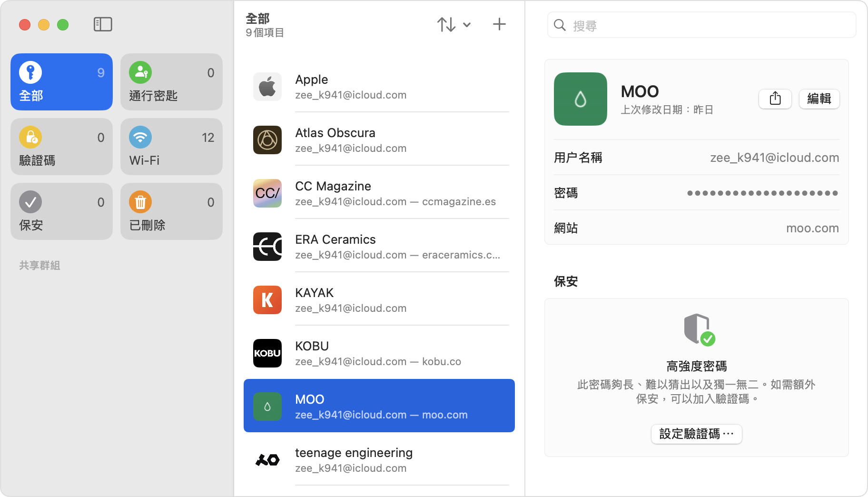Viewport: 868px width, 497px height.
Task: Share the MOO password
Action: (x=775, y=99)
